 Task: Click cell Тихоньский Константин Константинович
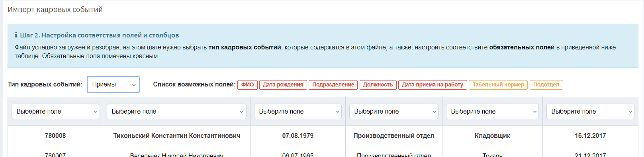177,136
